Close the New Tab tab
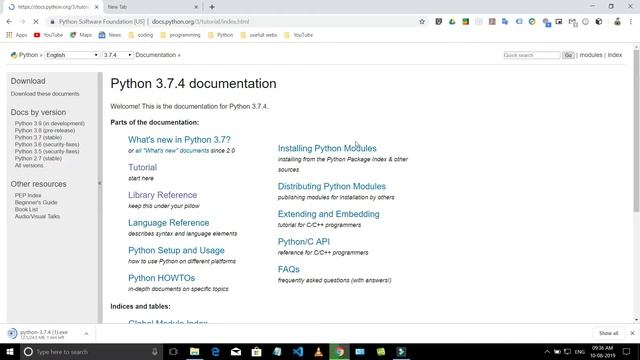Image resolution: width=640 pixels, height=360 pixels. coord(196,7)
